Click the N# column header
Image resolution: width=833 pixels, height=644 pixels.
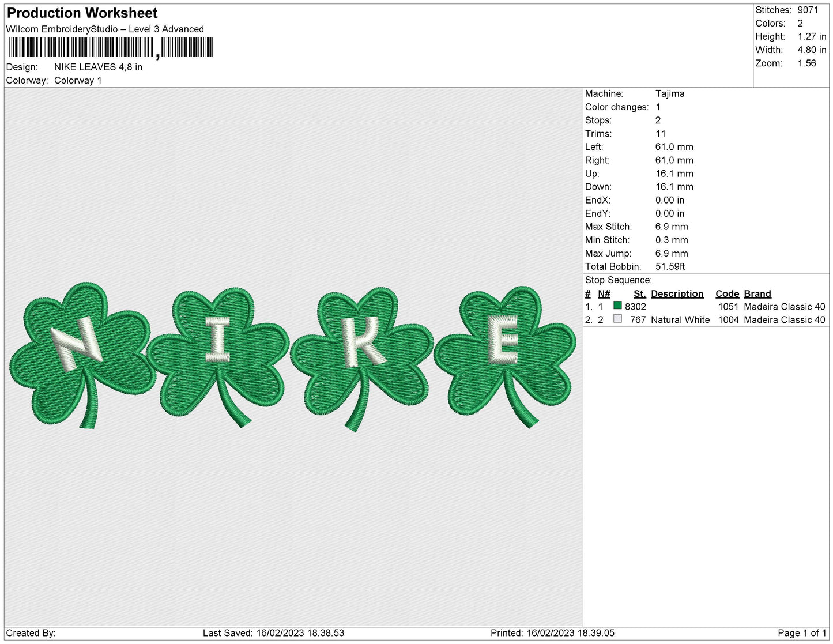coord(604,293)
